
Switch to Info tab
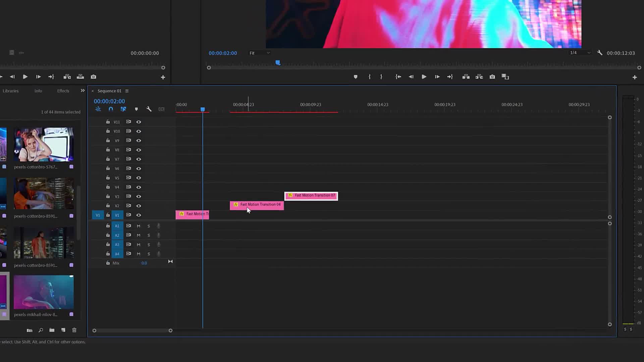(x=38, y=91)
